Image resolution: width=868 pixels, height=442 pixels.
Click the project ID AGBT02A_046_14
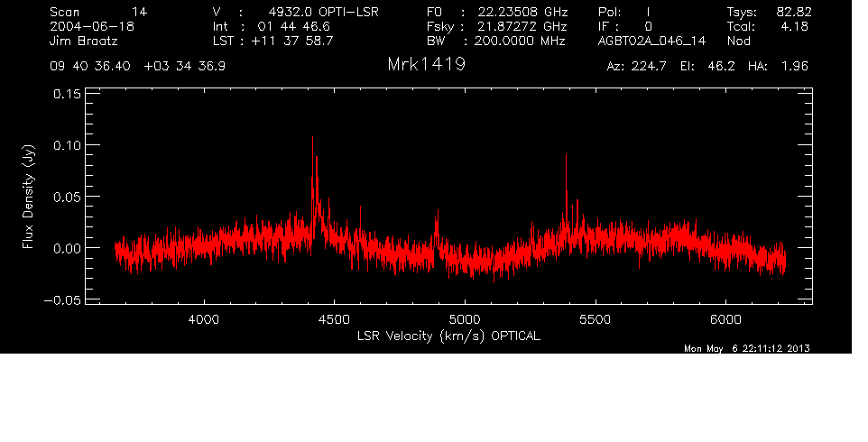pyautogui.click(x=652, y=41)
